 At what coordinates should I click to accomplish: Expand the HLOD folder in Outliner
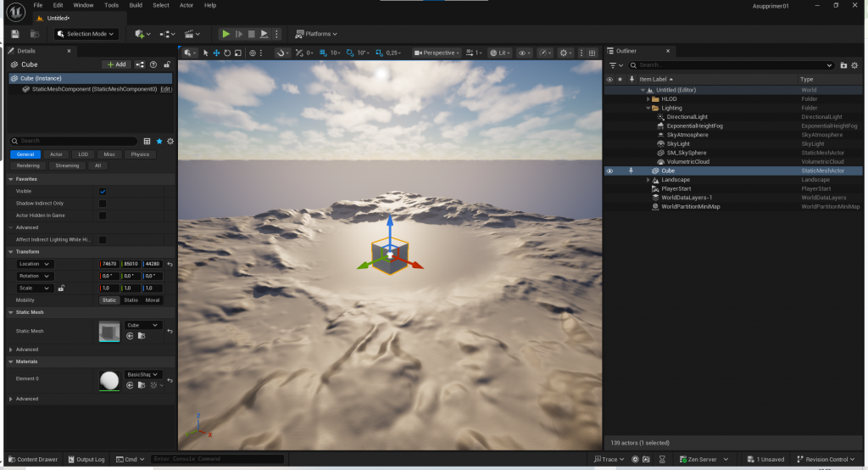(x=648, y=99)
